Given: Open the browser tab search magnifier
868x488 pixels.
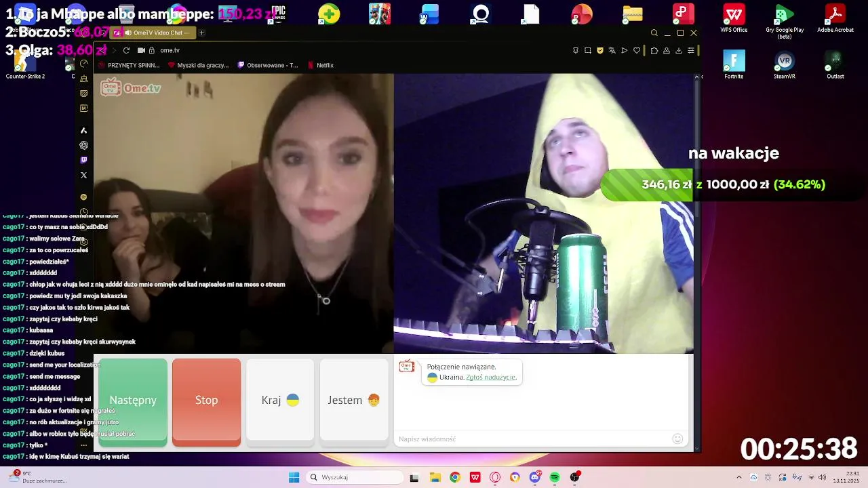Looking at the screenshot, I should pyautogui.click(x=654, y=33).
